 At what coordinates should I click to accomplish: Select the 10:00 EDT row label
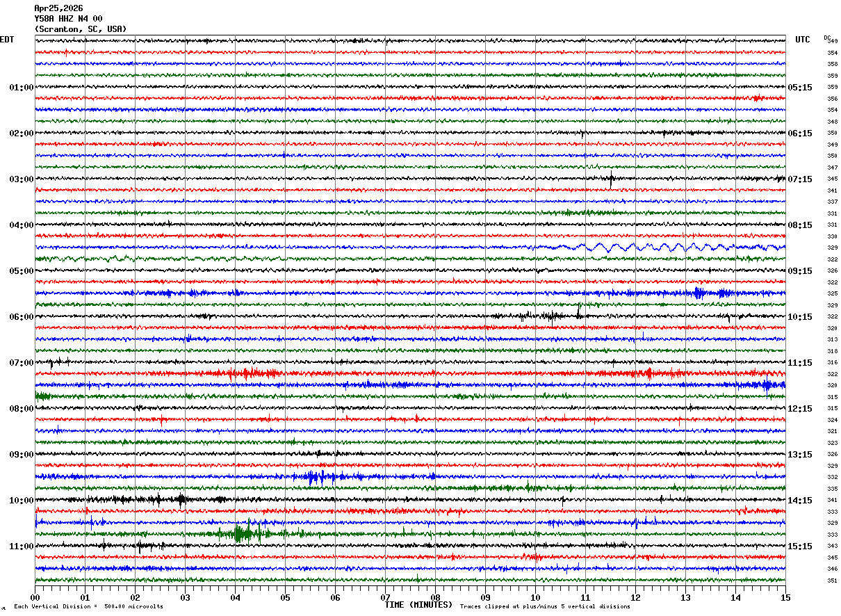(x=22, y=501)
